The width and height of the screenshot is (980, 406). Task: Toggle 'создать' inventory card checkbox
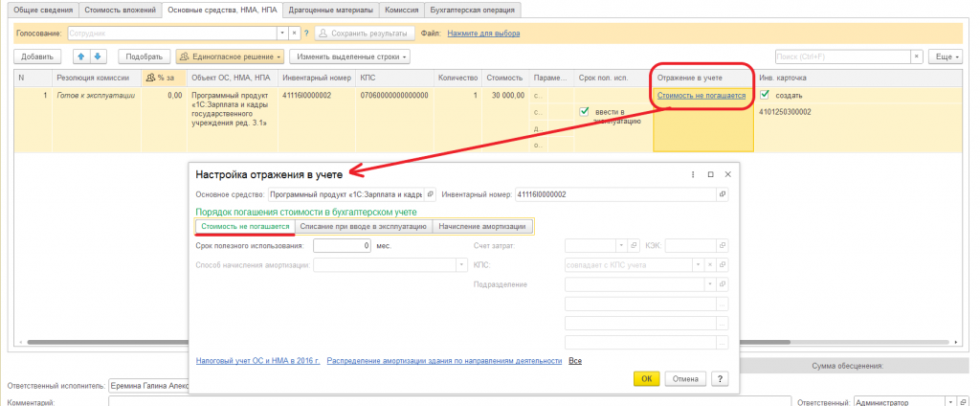(x=765, y=95)
